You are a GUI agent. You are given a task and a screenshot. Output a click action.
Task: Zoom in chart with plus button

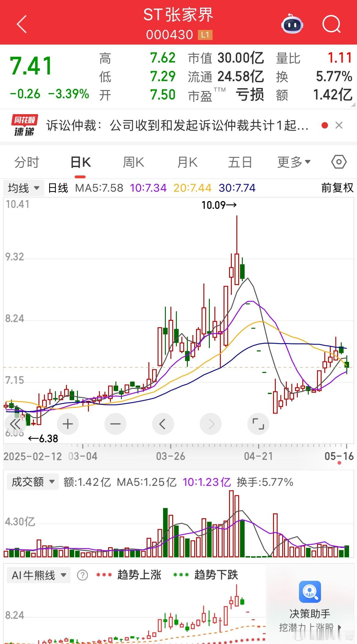pyautogui.click(x=68, y=424)
